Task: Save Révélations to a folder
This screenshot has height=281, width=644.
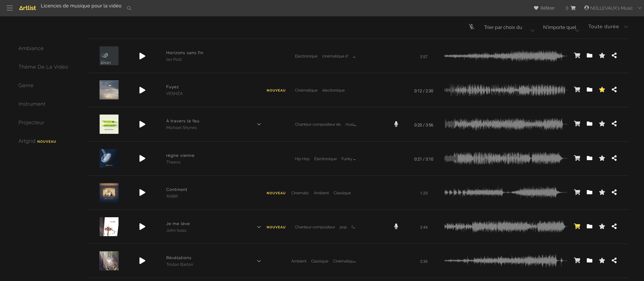Action: [590, 260]
